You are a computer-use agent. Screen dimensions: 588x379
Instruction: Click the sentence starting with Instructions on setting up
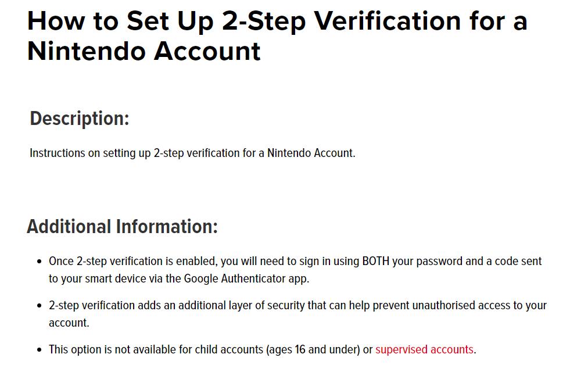[192, 153]
